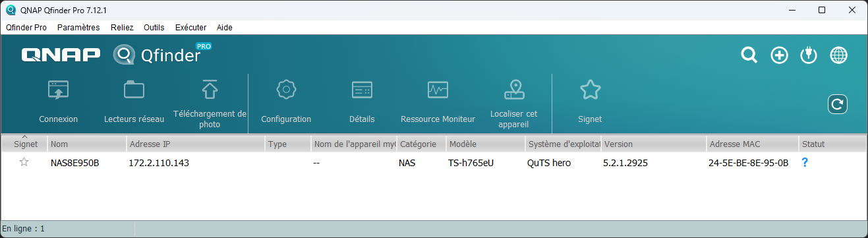Click the En ligne : 1 status

click(x=24, y=228)
